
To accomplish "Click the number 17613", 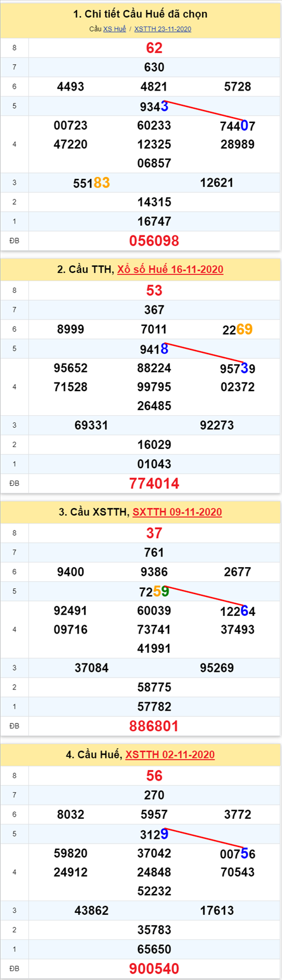I will pos(217,911).
